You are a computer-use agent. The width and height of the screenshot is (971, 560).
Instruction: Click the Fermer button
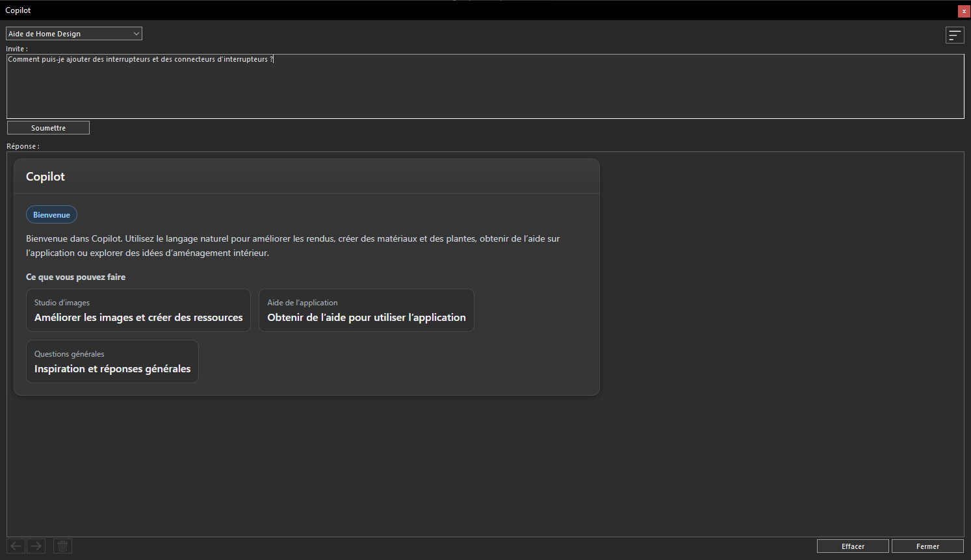(x=927, y=546)
